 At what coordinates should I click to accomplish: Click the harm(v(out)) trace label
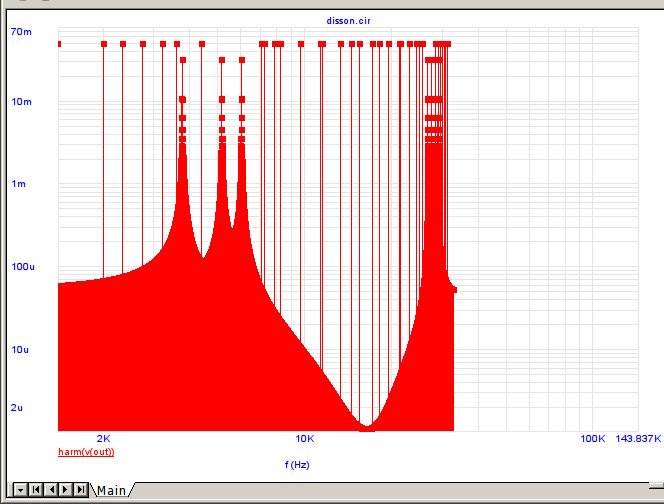click(86, 452)
